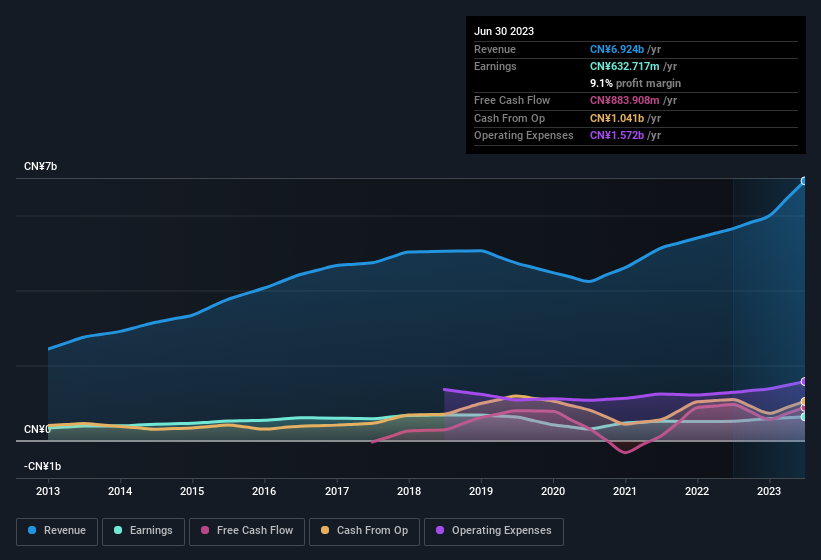821x560 pixels.
Task: Click the CN¥1.572b operating expenses value
Action: click(x=617, y=135)
